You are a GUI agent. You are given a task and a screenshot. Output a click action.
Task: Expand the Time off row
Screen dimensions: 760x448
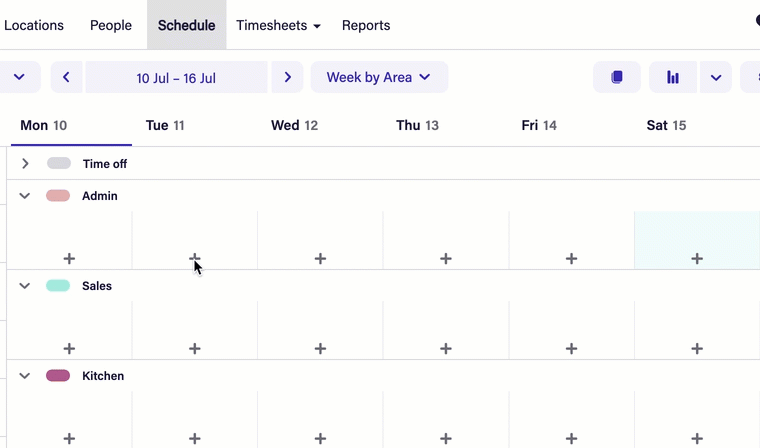pyautogui.click(x=25, y=163)
